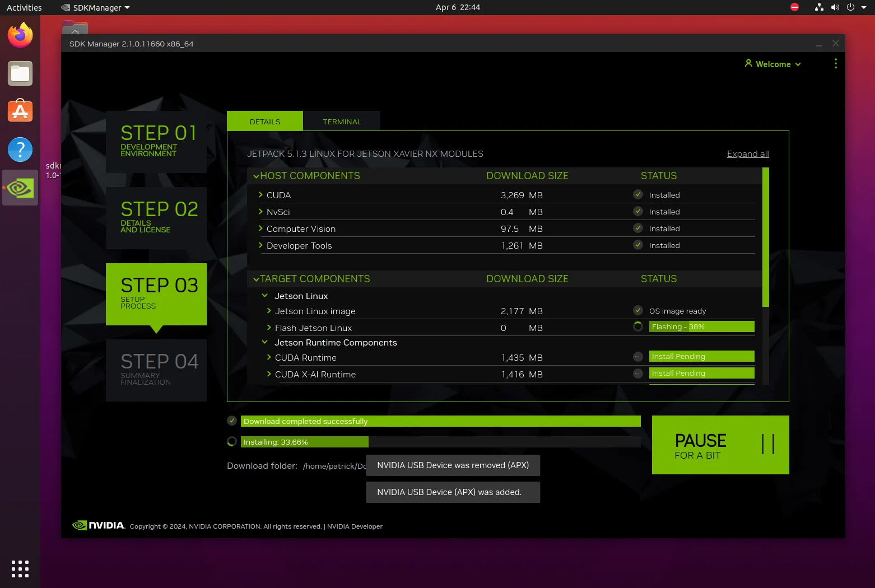This screenshot has width=875, height=588.
Task: Open the Help icon in dock
Action: click(x=20, y=150)
